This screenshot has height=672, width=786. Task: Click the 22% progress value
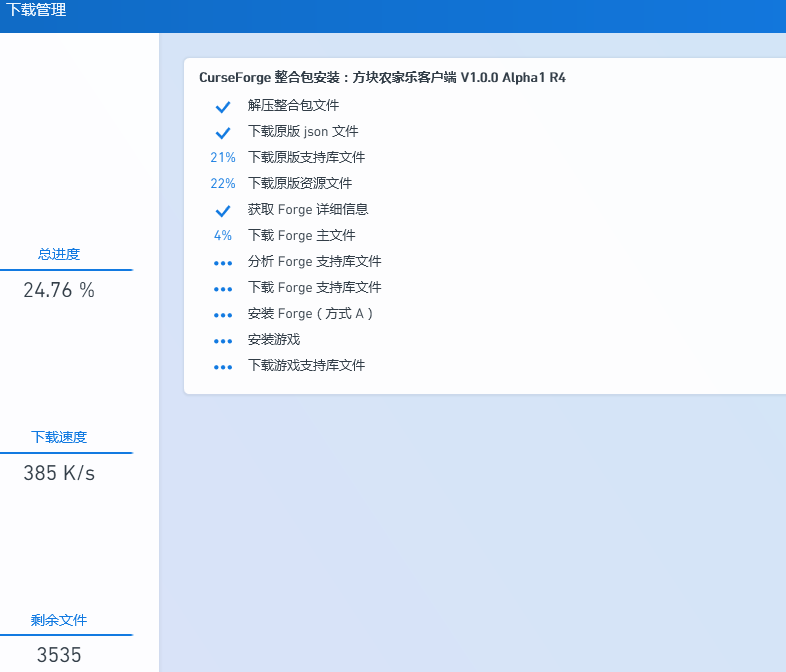223,183
